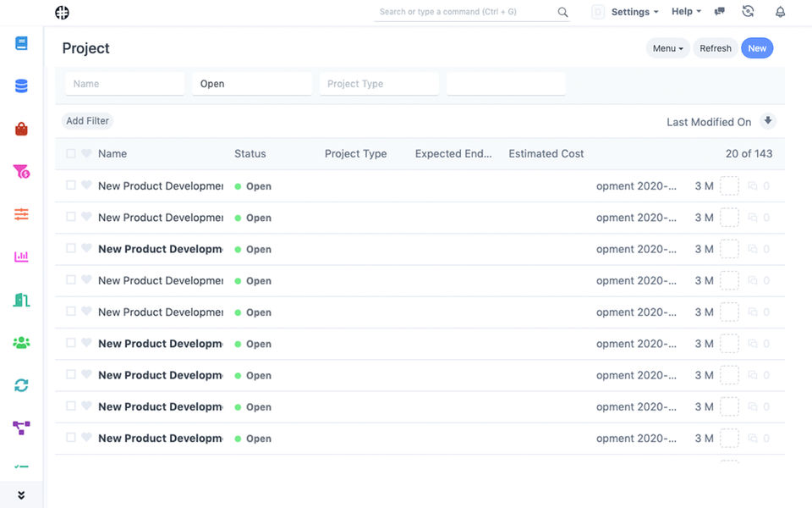Screen dimensions: 812x508
Task: Toggle the select-all checkbox in list header
Action: [71, 154]
